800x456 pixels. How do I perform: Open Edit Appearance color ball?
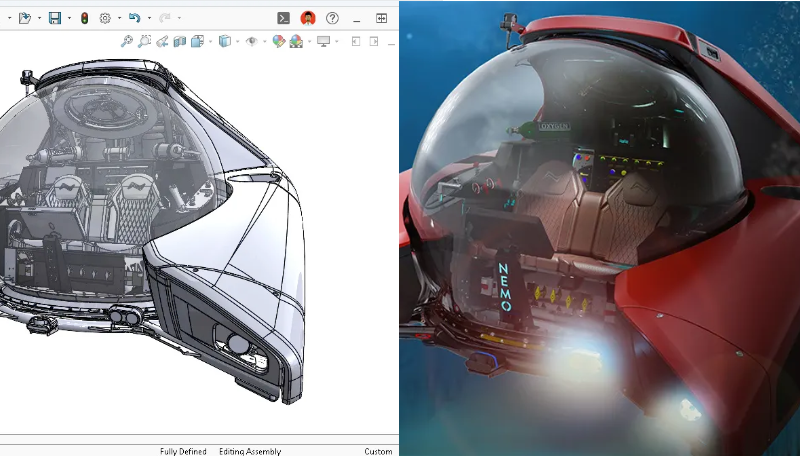[x=279, y=41]
